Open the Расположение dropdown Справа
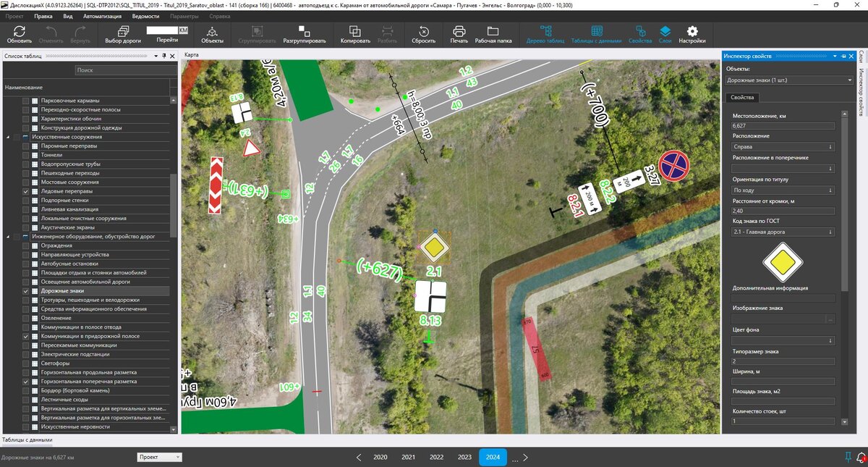Screen dimensions: 868x467 [x=783, y=146]
